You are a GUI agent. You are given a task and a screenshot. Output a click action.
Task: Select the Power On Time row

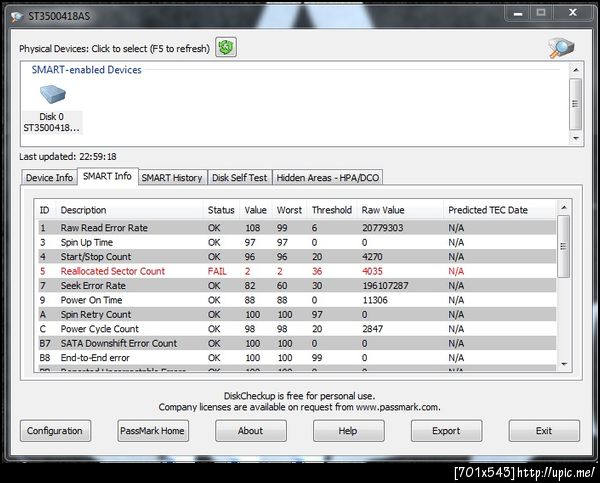[x=297, y=300]
